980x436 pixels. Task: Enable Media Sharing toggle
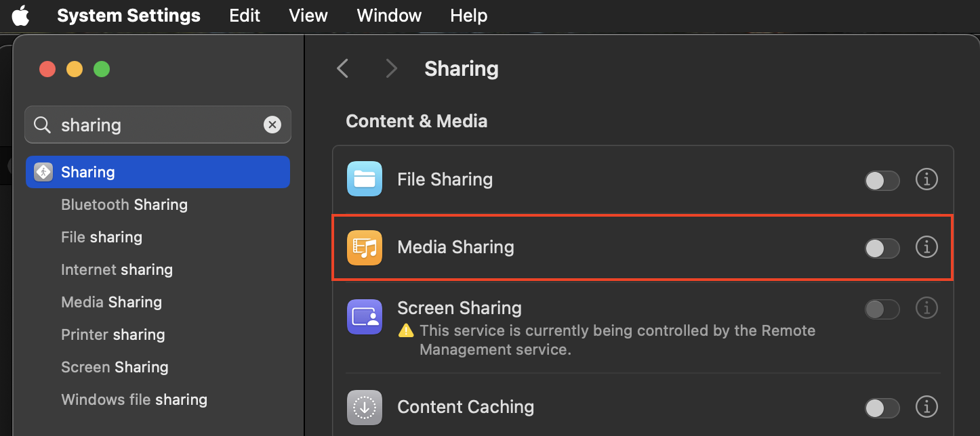(x=882, y=248)
